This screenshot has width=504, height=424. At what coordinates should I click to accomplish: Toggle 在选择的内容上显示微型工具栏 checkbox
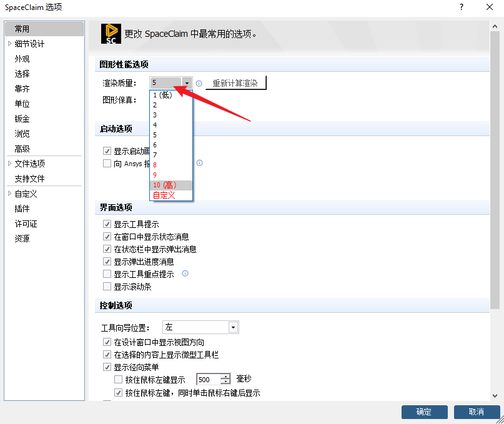[x=107, y=355]
